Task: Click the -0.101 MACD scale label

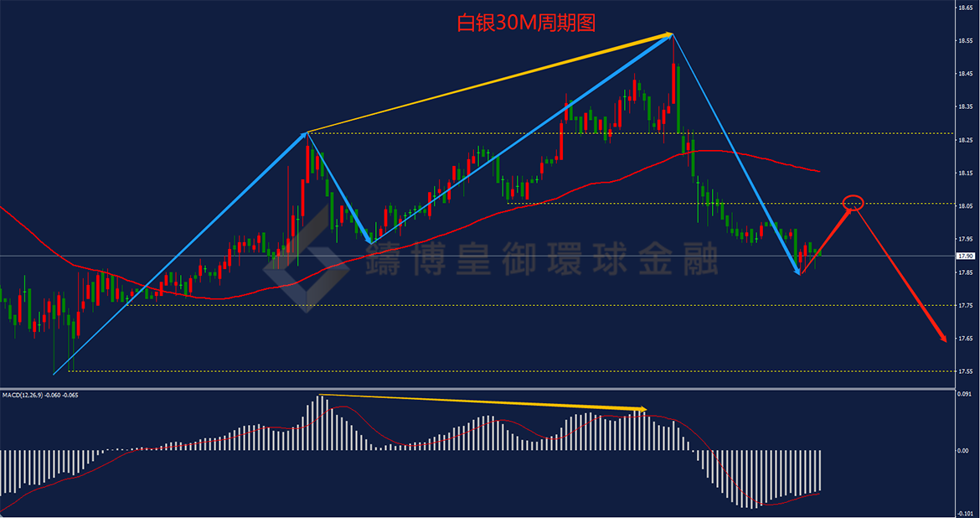Action: pos(965,513)
